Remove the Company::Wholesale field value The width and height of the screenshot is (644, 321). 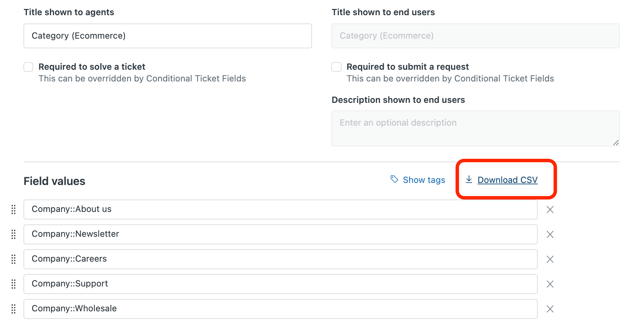pyautogui.click(x=550, y=309)
